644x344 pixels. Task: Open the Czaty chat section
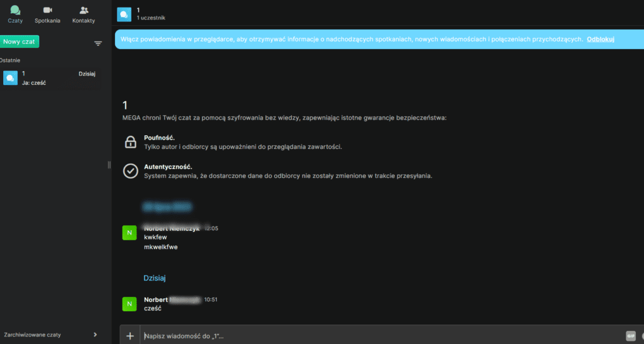pyautogui.click(x=15, y=14)
